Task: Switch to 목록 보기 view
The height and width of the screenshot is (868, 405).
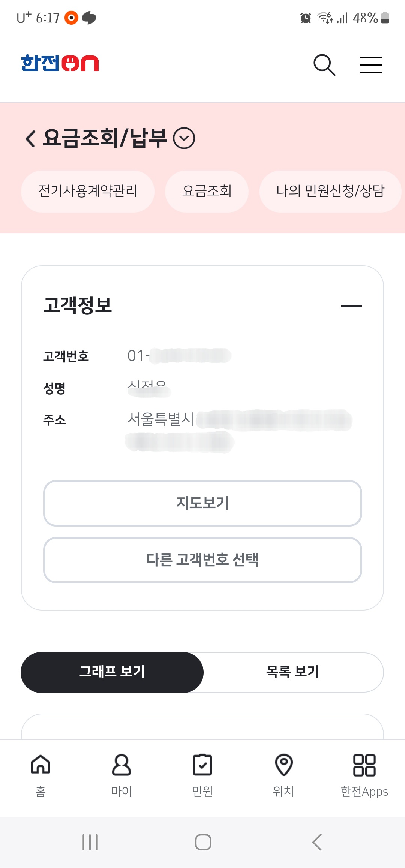Action: [292, 672]
